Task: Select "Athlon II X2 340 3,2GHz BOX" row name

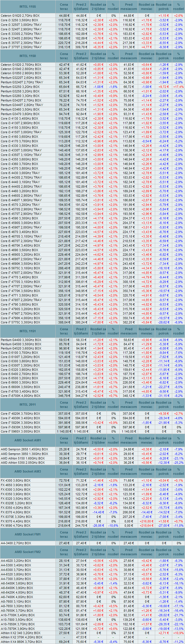Action: coord(21,633)
